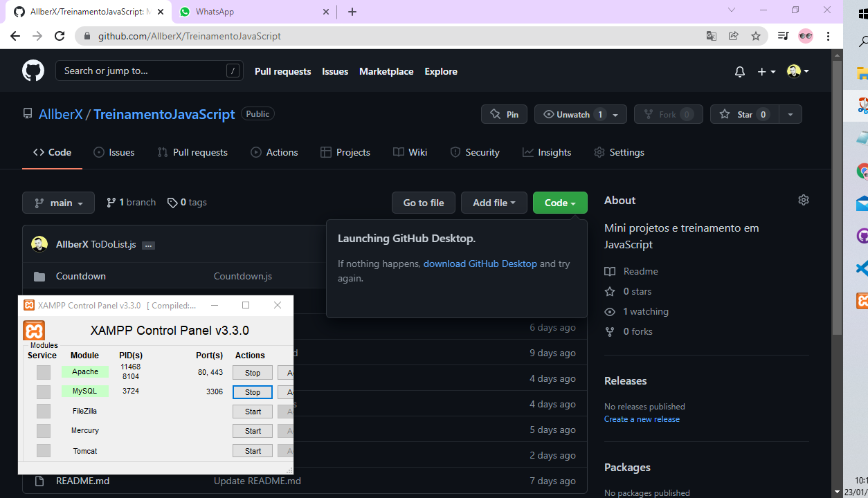Start the Tomcat module in XAMPP
The width and height of the screenshot is (868, 498).
[253, 451]
